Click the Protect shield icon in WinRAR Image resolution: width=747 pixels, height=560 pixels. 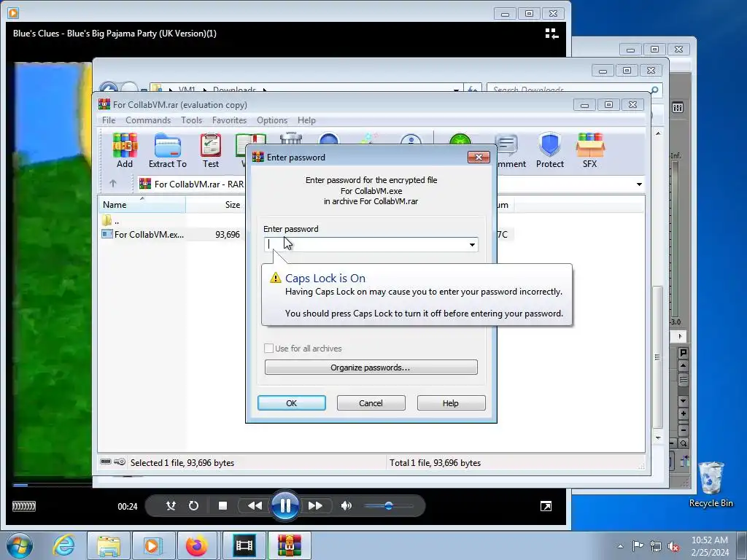[x=550, y=150]
